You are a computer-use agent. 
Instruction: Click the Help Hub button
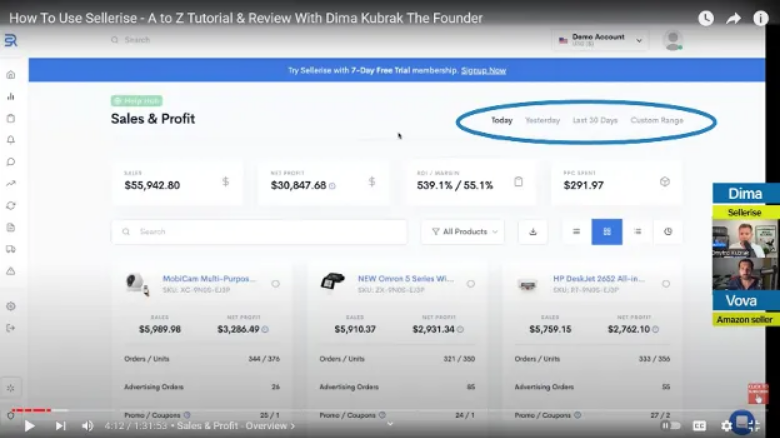137,101
